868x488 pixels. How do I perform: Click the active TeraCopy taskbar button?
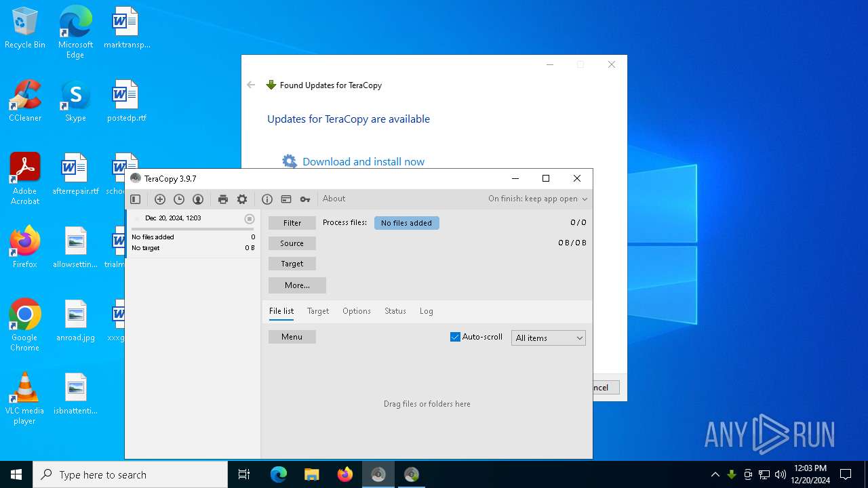(x=378, y=474)
